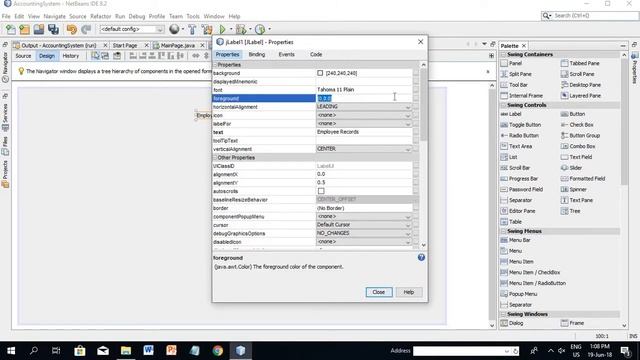The height and width of the screenshot is (360, 640).
Task: Click the Build Project hammer icon
Action: (x=192, y=29)
